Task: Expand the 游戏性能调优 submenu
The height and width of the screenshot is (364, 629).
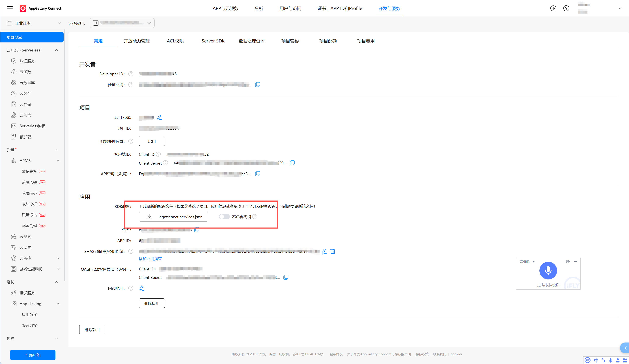Action: tap(58, 269)
